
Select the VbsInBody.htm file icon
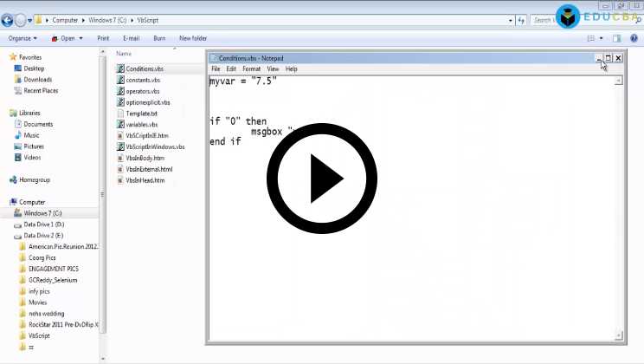pyautogui.click(x=121, y=158)
